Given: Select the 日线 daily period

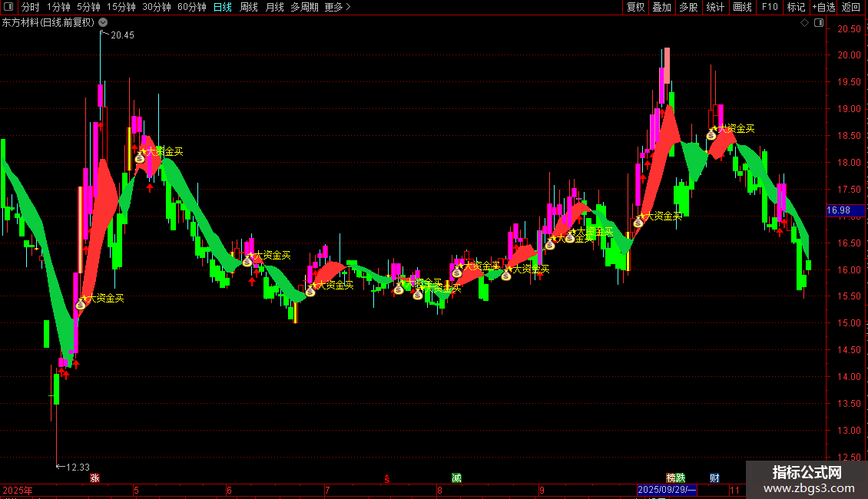Looking at the screenshot, I should coord(223,7).
